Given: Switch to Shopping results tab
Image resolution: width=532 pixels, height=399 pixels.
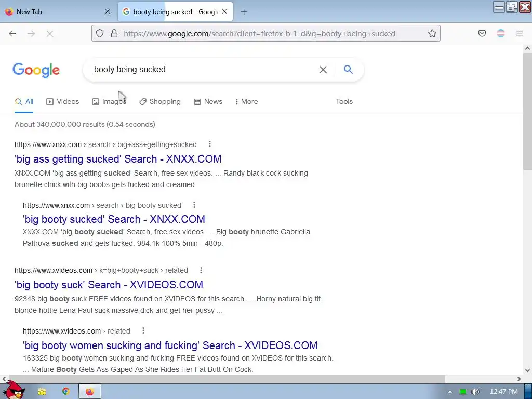Looking at the screenshot, I should [x=160, y=101].
